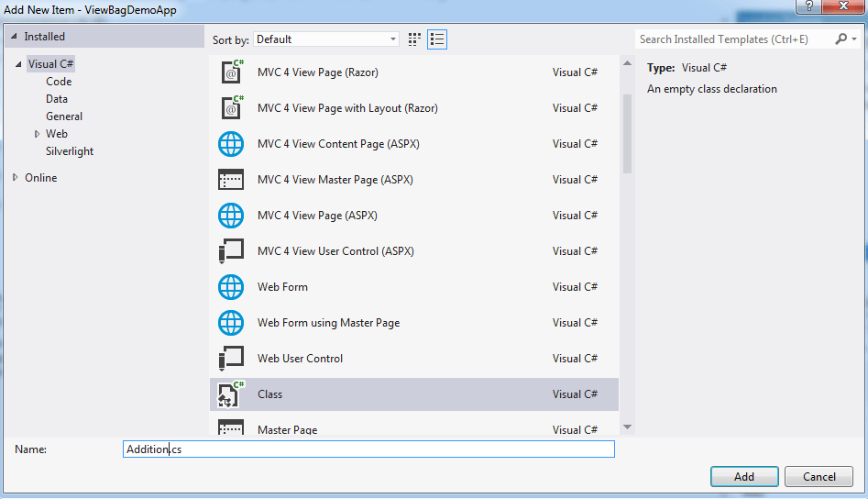
Task: Click the Name field containing Addition.cs
Action: [x=368, y=449]
